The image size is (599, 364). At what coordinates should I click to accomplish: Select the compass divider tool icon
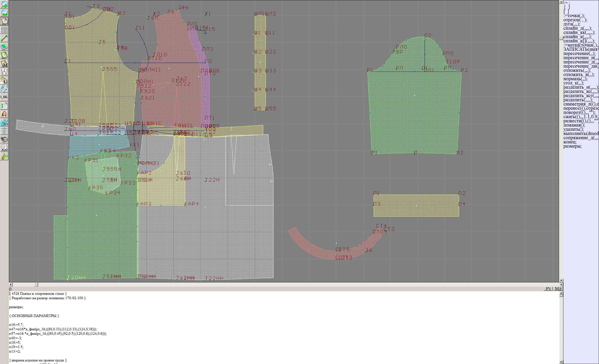[4, 72]
